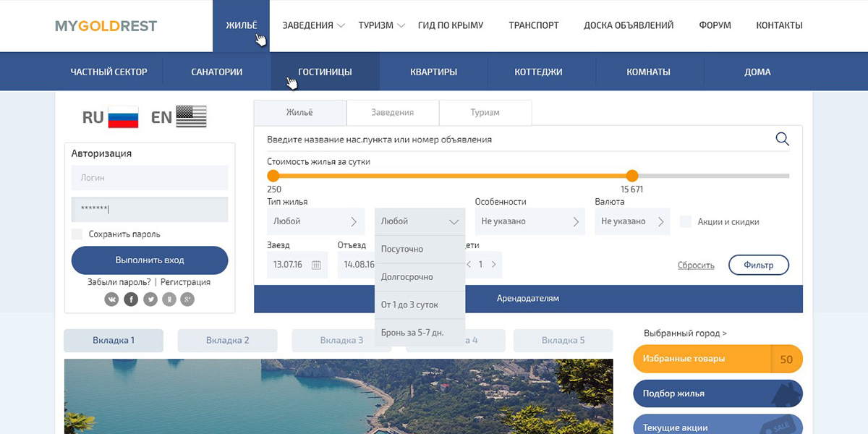Image resolution: width=868 pixels, height=434 pixels.
Task: Click the Фильтр button
Action: [759, 265]
